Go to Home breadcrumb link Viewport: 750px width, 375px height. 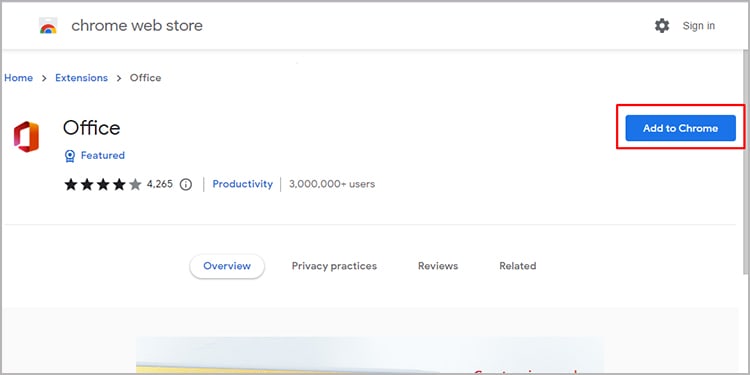[x=19, y=77]
